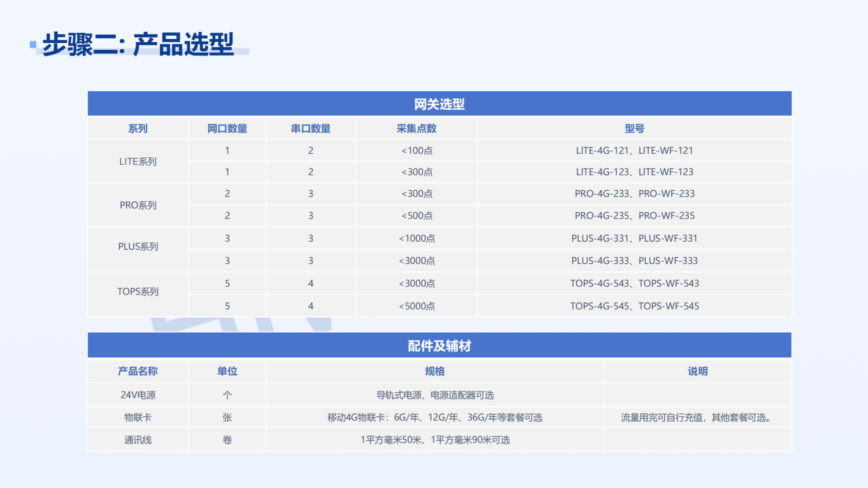Select the 通讯线 cell
The width and height of the screenshot is (868, 488).
pyautogui.click(x=138, y=440)
